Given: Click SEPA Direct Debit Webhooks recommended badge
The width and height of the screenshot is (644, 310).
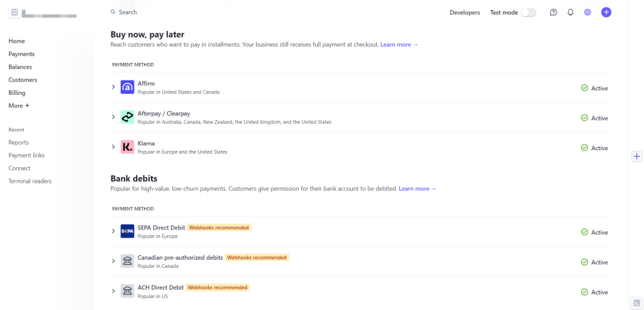Looking at the screenshot, I should tap(219, 228).
